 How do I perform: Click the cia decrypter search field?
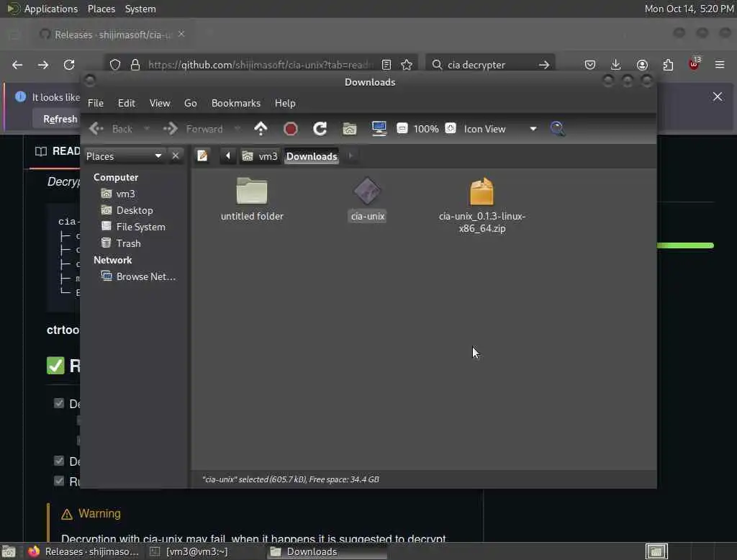coord(489,65)
